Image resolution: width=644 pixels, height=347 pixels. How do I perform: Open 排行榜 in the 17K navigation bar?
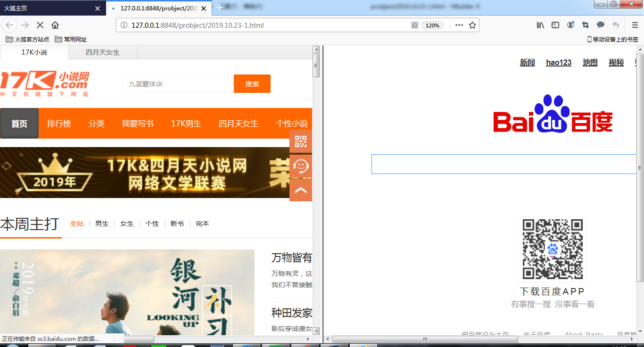pos(59,124)
